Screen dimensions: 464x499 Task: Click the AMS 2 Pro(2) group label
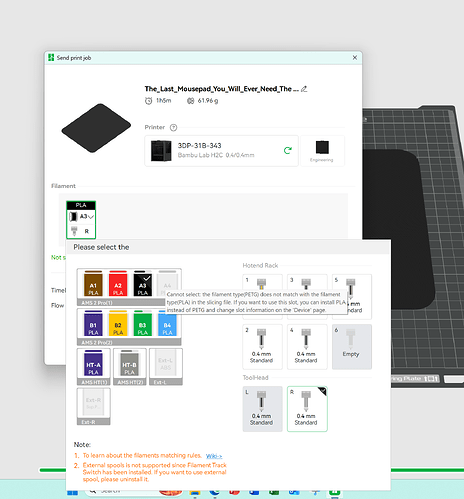click(97, 343)
